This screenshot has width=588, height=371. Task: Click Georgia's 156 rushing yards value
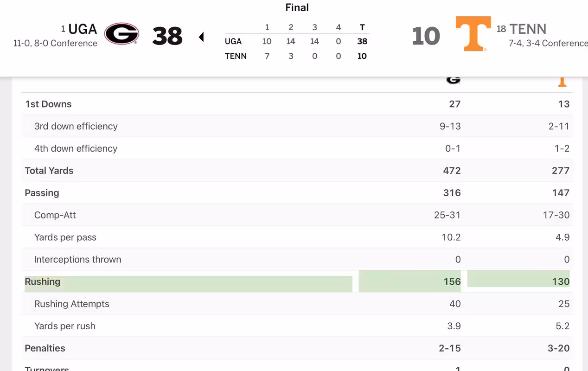[x=452, y=281]
